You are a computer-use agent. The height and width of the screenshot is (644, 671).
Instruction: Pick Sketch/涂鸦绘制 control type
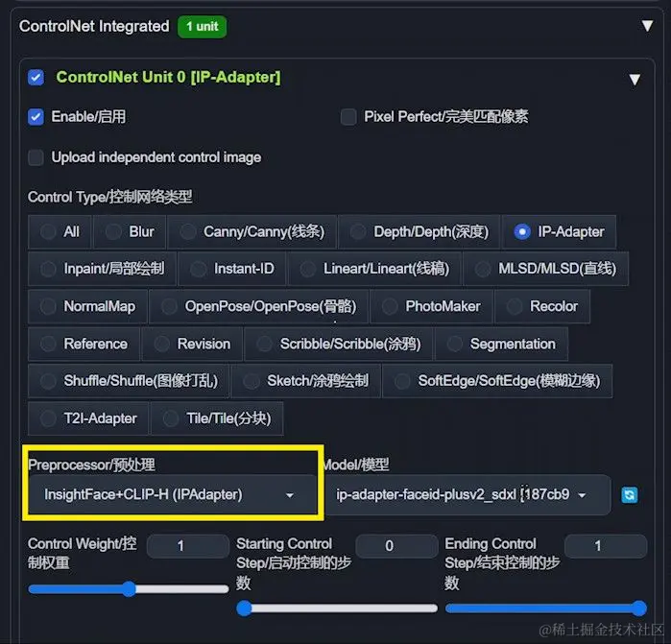coord(306,381)
